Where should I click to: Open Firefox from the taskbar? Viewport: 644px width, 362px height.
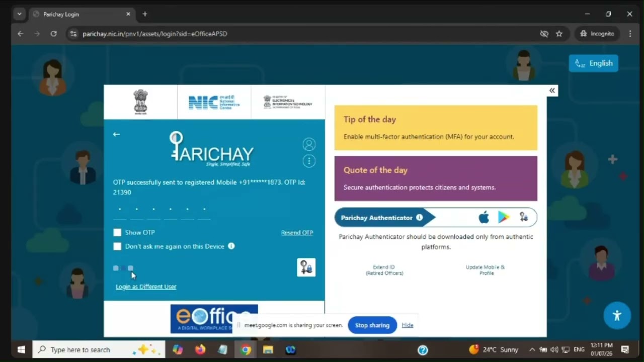200,349
